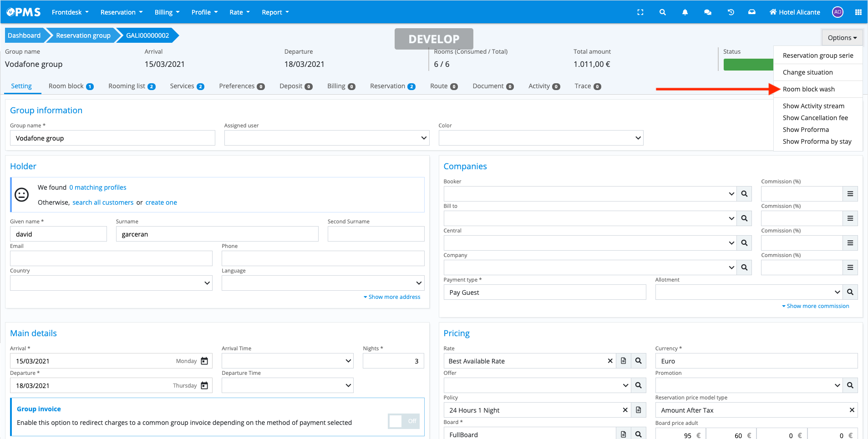Open the apps grid icon

pos(858,12)
